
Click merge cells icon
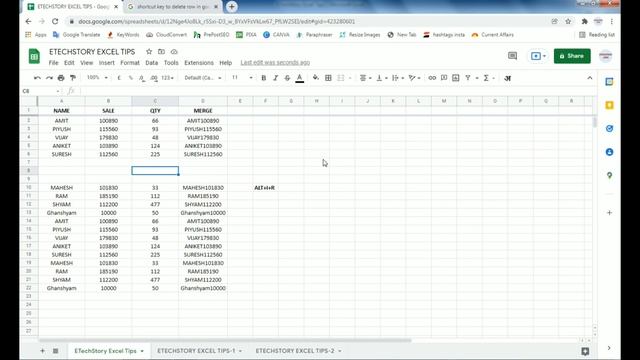pos(340,78)
